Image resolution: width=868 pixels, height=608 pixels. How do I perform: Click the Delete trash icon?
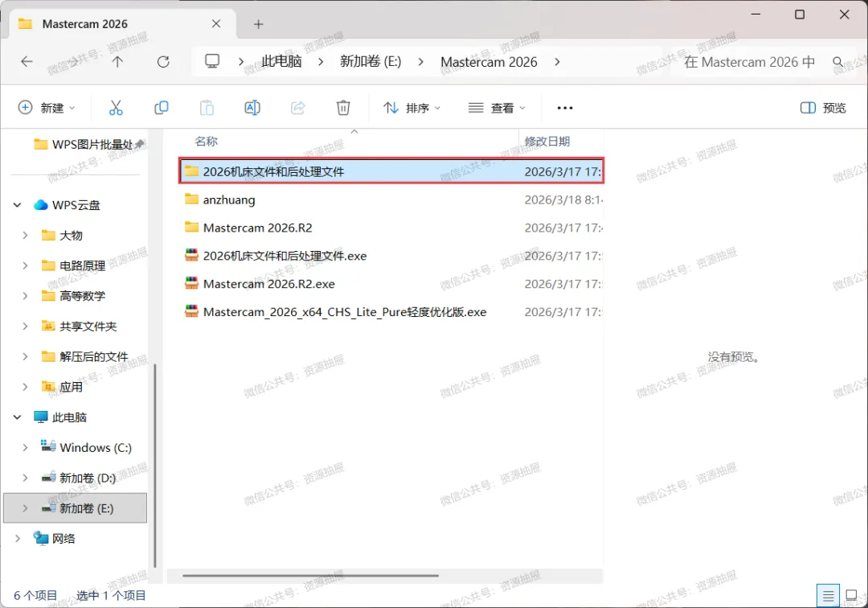(x=343, y=108)
